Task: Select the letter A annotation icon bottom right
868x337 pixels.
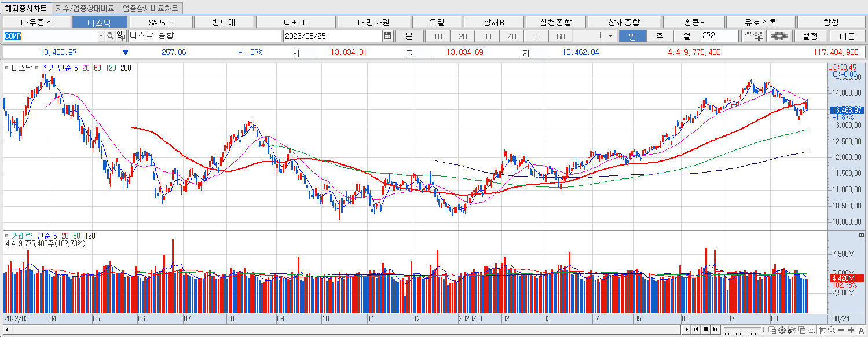Action: [x=862, y=331]
